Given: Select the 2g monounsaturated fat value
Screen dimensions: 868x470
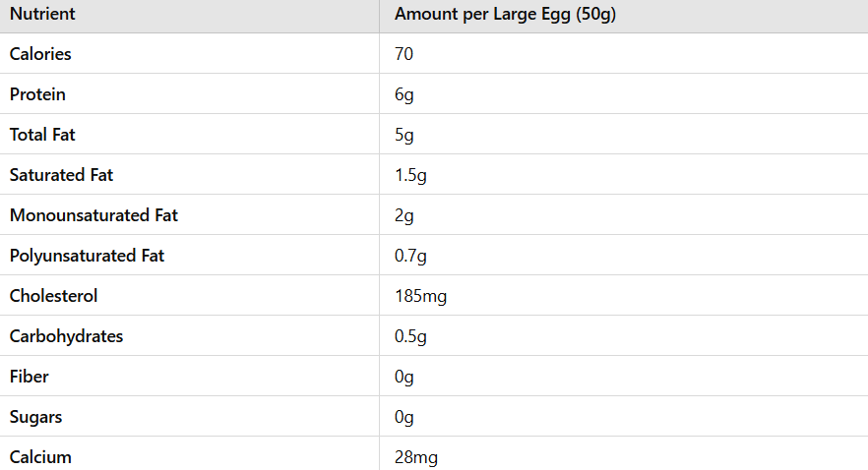Looking at the screenshot, I should [404, 216].
